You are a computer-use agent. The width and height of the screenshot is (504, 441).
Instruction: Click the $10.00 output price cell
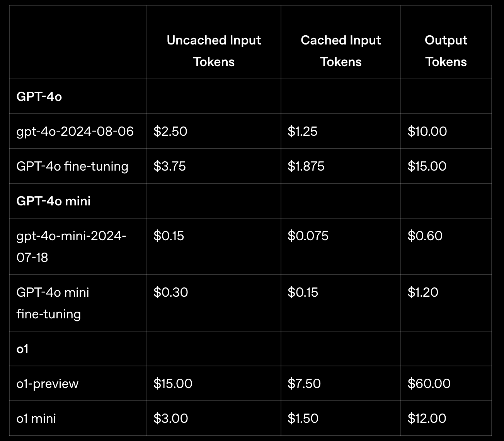point(427,132)
